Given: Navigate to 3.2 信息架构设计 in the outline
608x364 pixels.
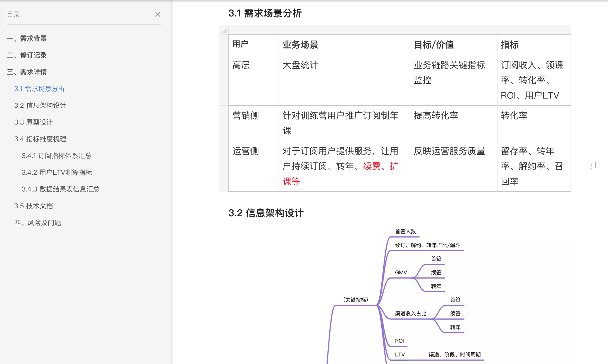Looking at the screenshot, I should pos(40,106).
